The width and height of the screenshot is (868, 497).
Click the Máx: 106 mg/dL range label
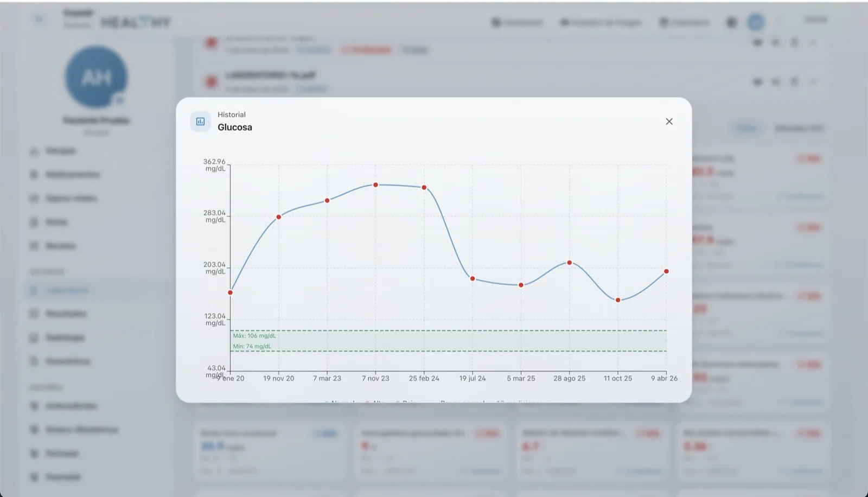point(254,336)
